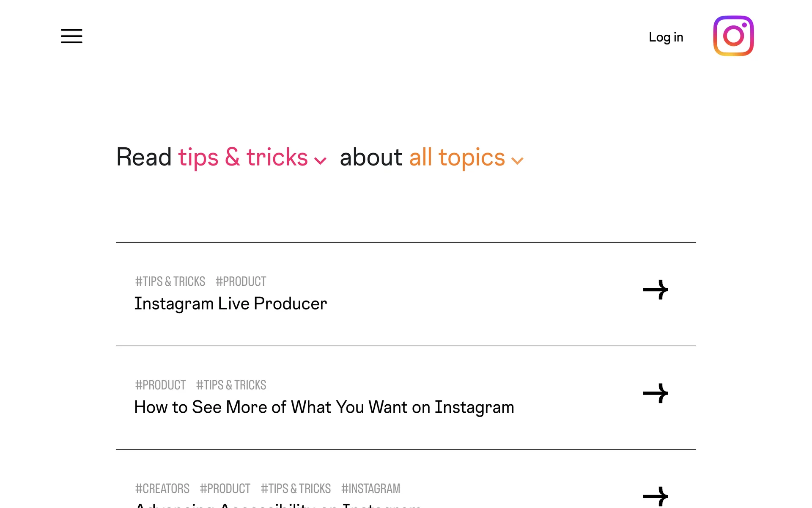Viewport: 812px width, 508px height.
Task: Click #PRODUCT tag above How to See More
Action: pyautogui.click(x=160, y=385)
